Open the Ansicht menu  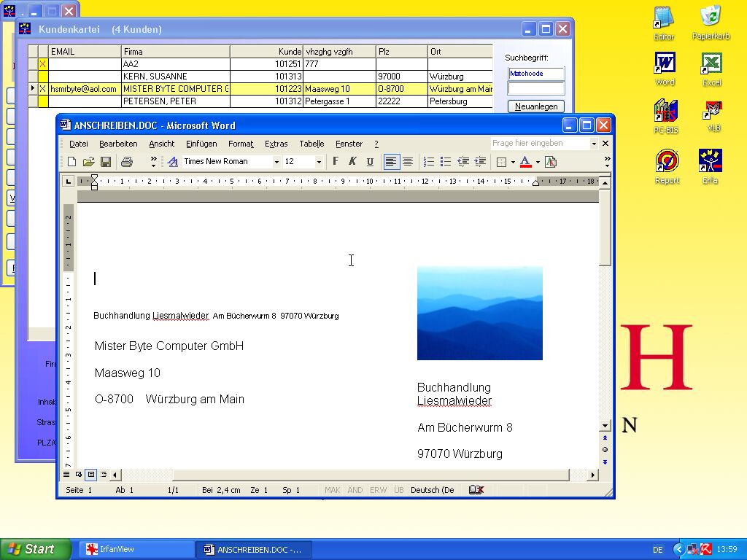coord(161,144)
